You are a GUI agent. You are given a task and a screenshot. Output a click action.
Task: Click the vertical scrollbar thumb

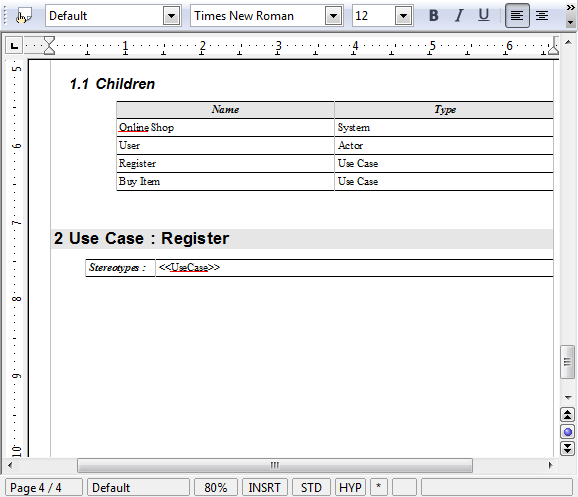567,362
